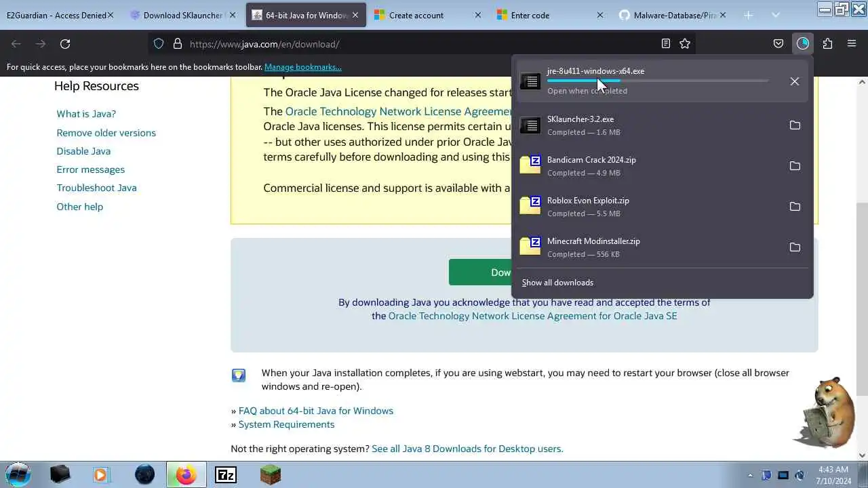
Task: Bookmark this page with the star icon
Action: (x=685, y=44)
